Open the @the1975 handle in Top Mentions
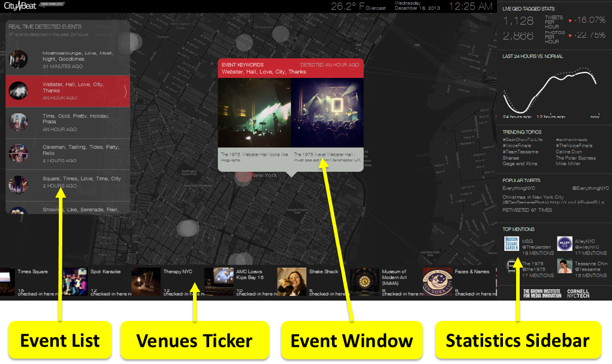 [x=533, y=269]
